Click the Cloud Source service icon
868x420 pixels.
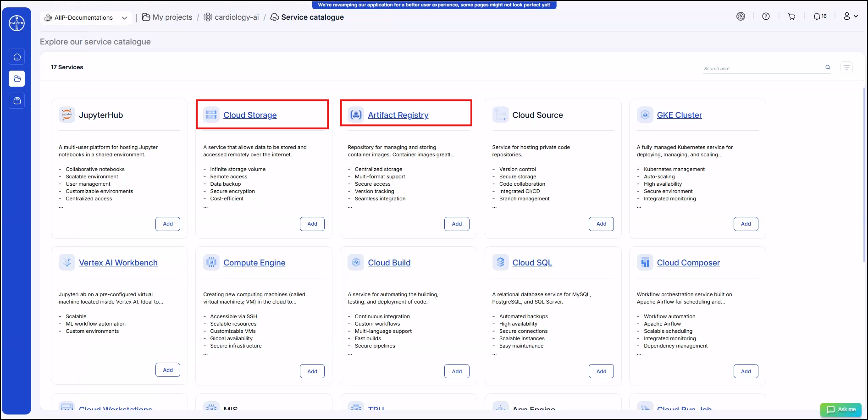pyautogui.click(x=500, y=115)
